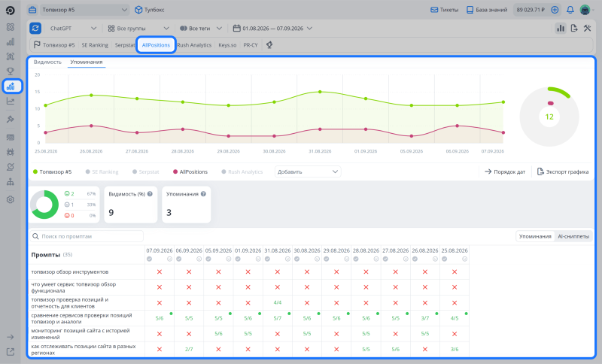
Task: Toggle Rush Analytics legend series
Action: point(242,171)
